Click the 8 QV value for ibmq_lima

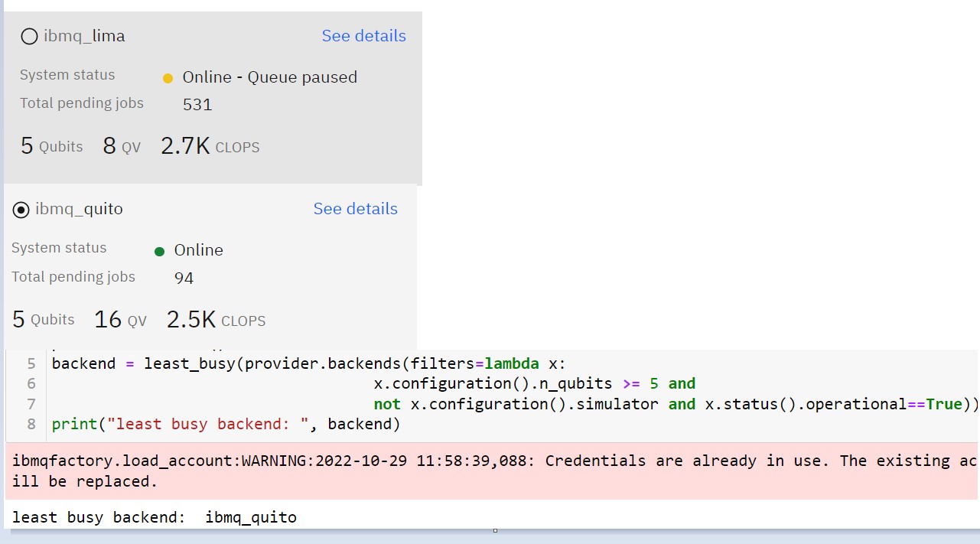click(x=122, y=146)
